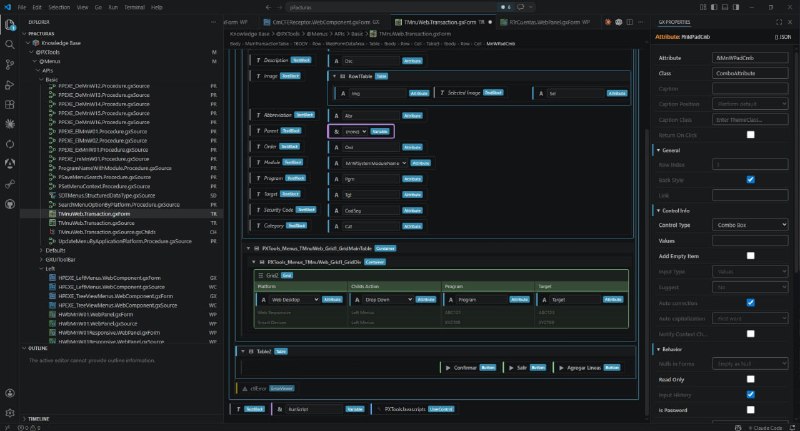Switch to CmCFEReceptor.WebComponent.gxForm tab

click(321, 22)
